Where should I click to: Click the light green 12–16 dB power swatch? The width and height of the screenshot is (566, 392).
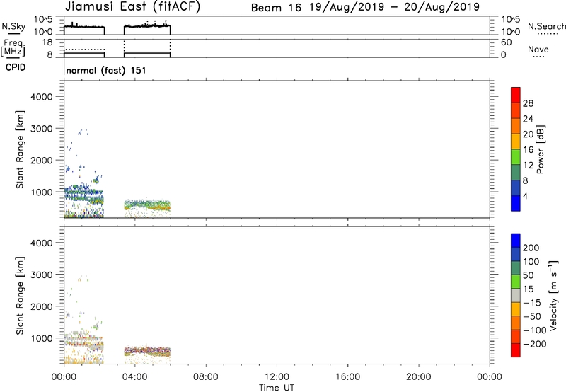(x=516, y=156)
